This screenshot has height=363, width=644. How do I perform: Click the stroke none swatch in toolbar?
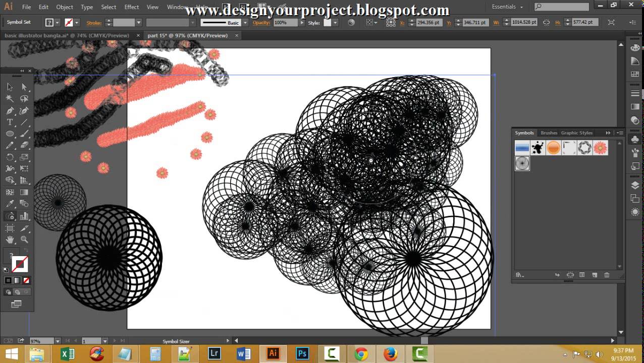[x=20, y=264]
